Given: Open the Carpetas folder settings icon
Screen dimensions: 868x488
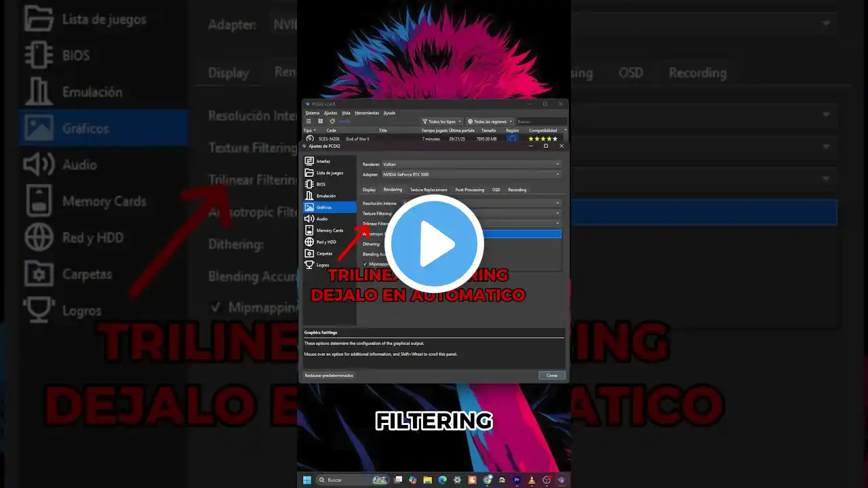Looking at the screenshot, I should (309, 253).
